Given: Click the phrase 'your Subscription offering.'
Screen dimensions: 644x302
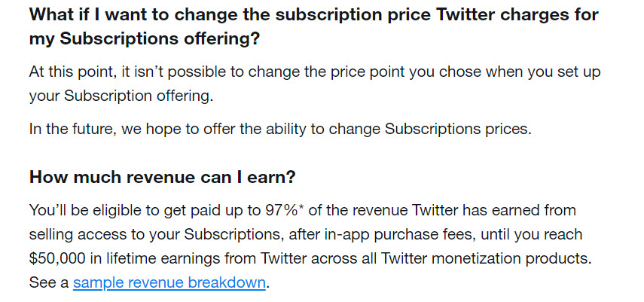Looking at the screenshot, I should coord(121,96).
